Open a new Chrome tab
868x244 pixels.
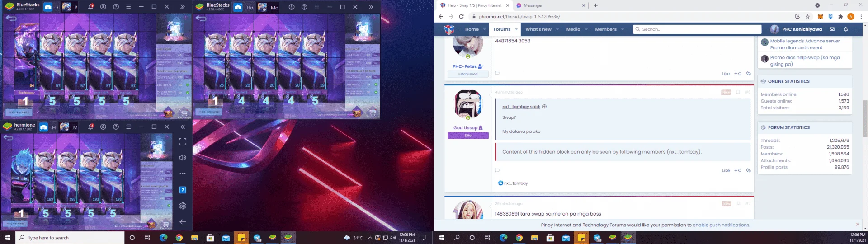click(595, 5)
